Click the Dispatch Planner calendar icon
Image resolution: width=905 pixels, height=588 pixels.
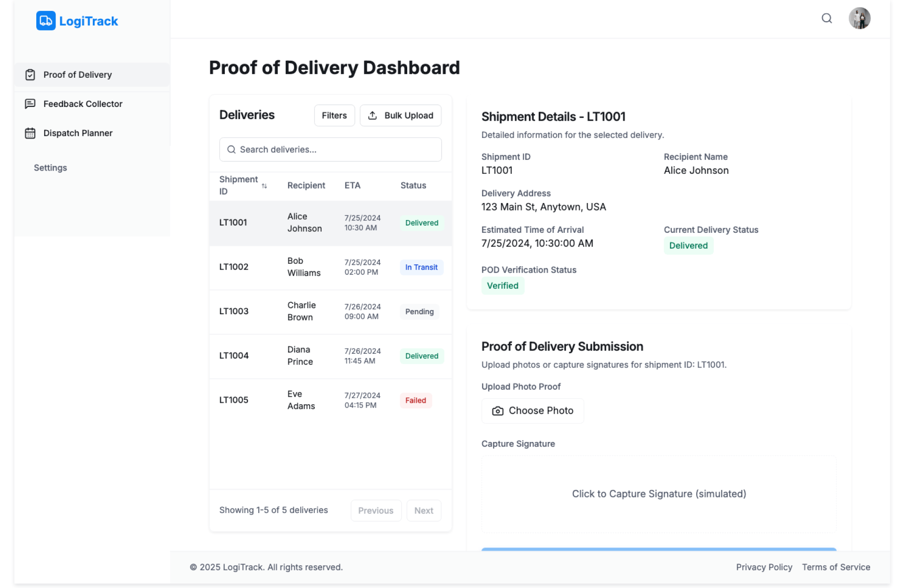pos(30,133)
